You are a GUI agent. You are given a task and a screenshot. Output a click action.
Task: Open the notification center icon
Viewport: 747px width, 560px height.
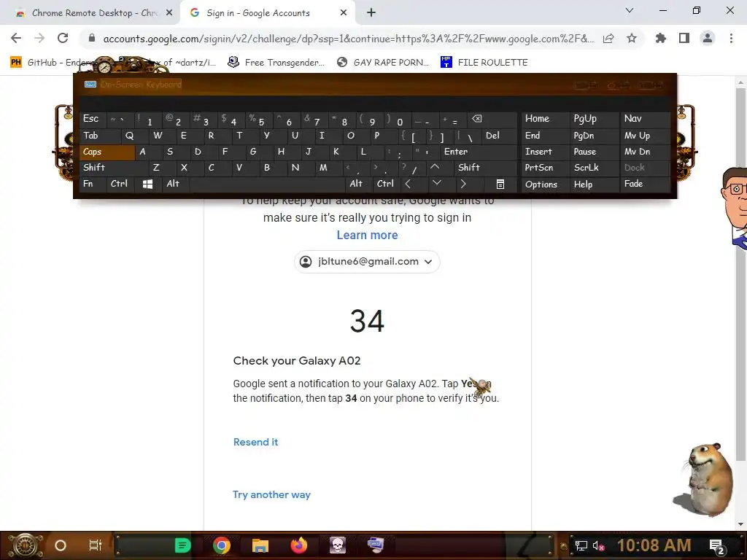point(717,547)
